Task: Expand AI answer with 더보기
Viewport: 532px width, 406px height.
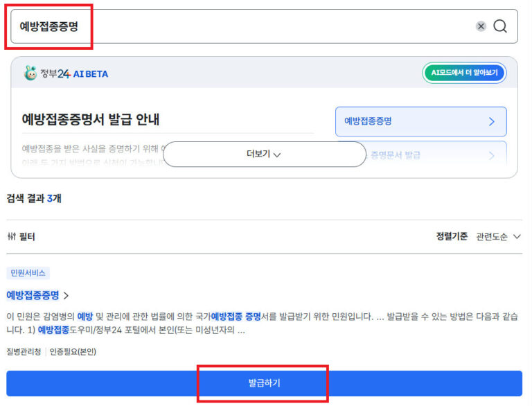Action: 265,154
